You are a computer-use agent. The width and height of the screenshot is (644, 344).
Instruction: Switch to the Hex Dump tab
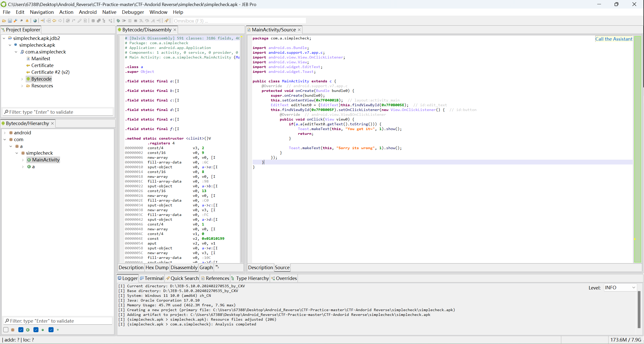click(157, 267)
